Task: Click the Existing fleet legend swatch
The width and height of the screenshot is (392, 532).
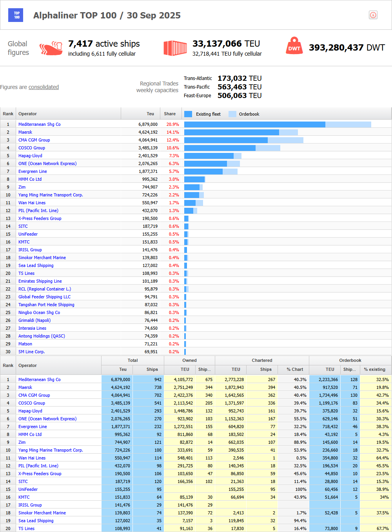Action: click(188, 114)
